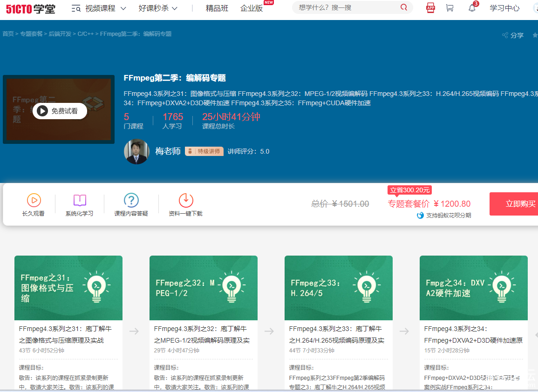Open FFmpeg4.3系列之34 course title link
The width and height of the screenshot is (538, 392).
[x=474, y=334]
